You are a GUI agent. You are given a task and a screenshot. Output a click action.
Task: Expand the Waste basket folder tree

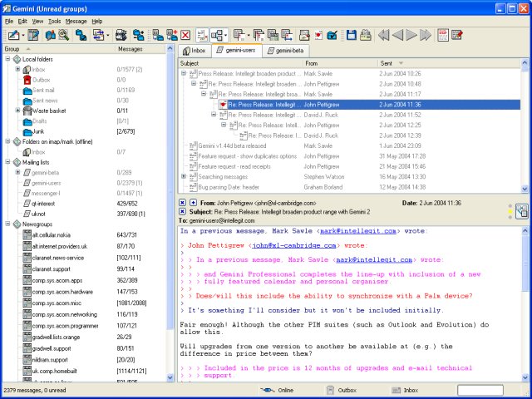pos(17,111)
